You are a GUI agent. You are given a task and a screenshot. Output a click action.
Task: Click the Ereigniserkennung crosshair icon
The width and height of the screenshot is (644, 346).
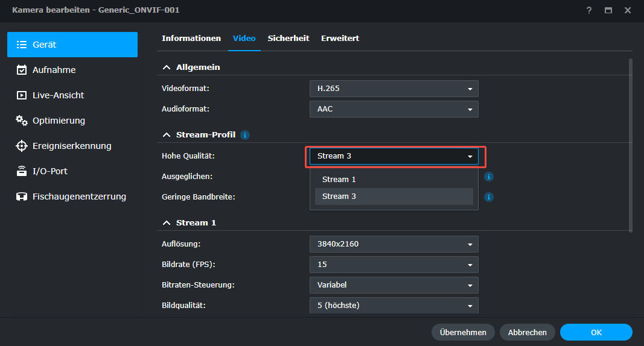21,146
